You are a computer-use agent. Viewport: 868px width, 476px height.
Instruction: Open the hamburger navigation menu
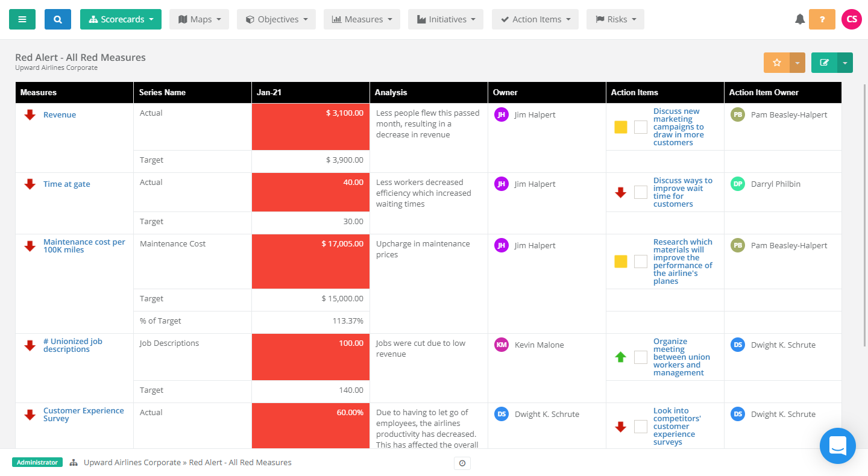click(x=22, y=19)
